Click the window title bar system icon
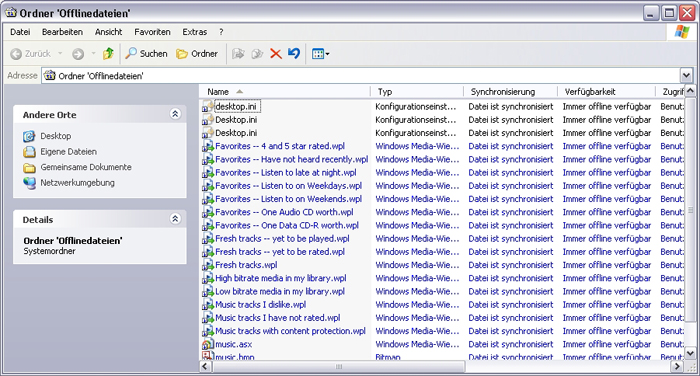 click(11, 13)
